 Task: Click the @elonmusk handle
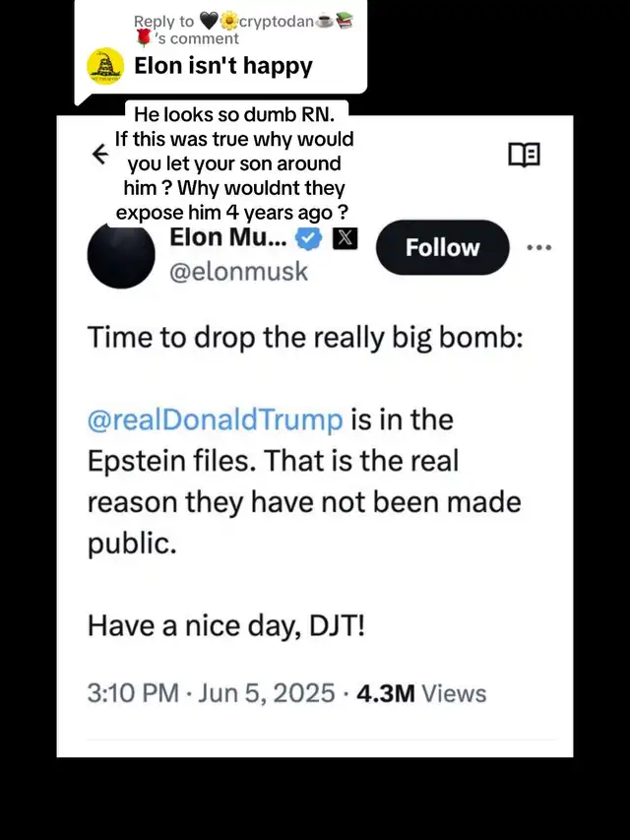pyautogui.click(x=239, y=271)
